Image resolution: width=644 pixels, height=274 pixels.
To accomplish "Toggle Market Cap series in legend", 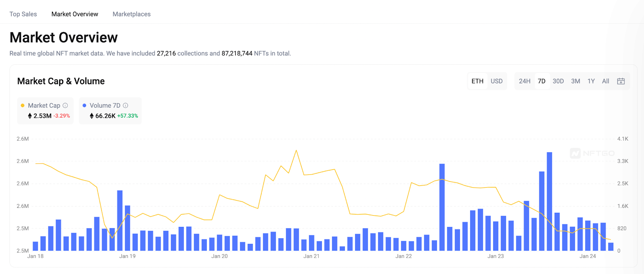I will click(44, 106).
